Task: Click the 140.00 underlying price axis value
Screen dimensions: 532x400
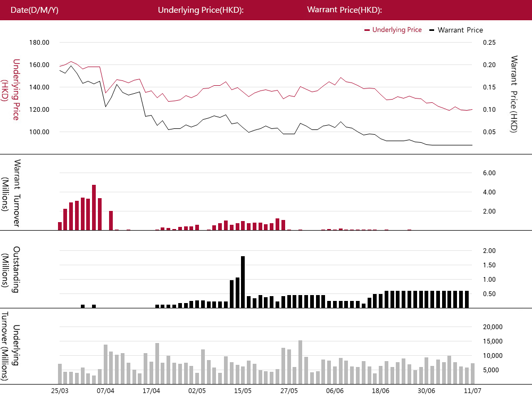Action: click(x=39, y=87)
